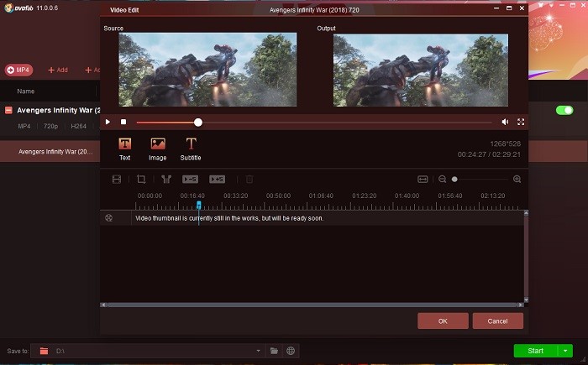The image size is (588, 365).
Task: Click the trash delete icon
Action: tap(249, 179)
